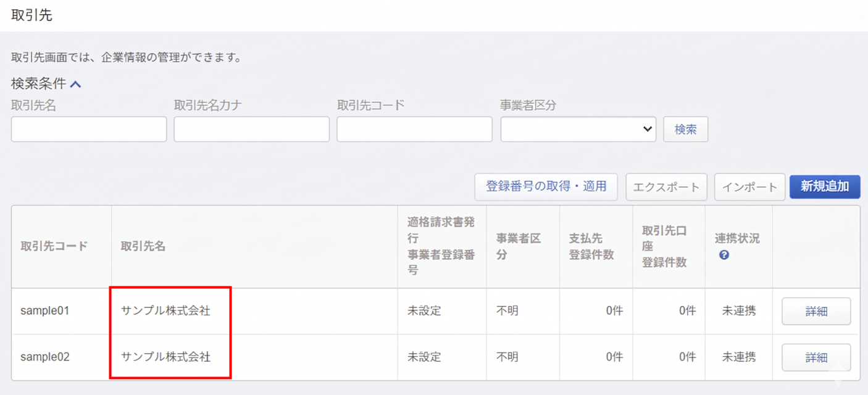The height and width of the screenshot is (395, 868).
Task: Open the 事業者区分 dropdown
Action: coord(578,129)
